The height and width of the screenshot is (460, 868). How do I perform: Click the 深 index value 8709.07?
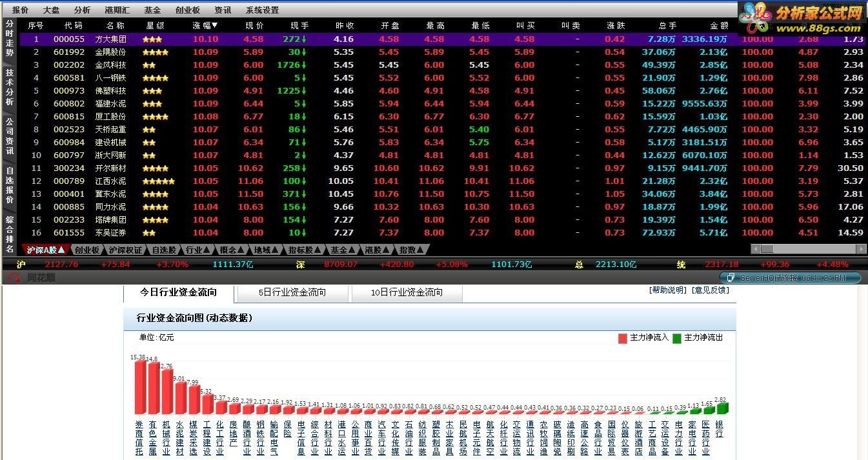coord(341,265)
